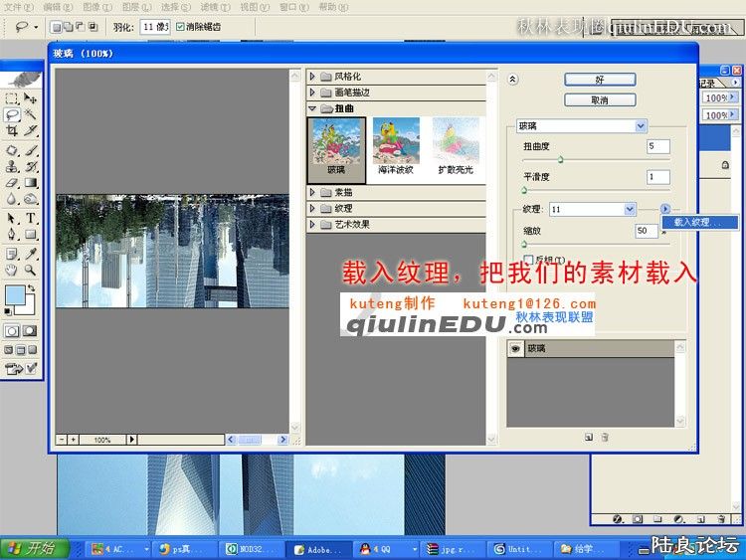
Task: Pick the Crop tool
Action: click(x=12, y=130)
